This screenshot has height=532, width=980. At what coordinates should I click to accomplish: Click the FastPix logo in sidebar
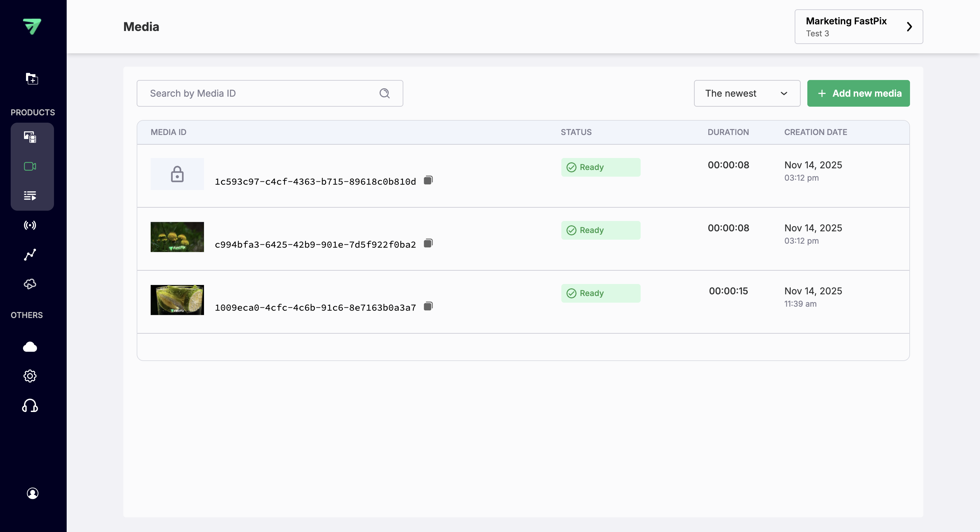click(x=32, y=26)
